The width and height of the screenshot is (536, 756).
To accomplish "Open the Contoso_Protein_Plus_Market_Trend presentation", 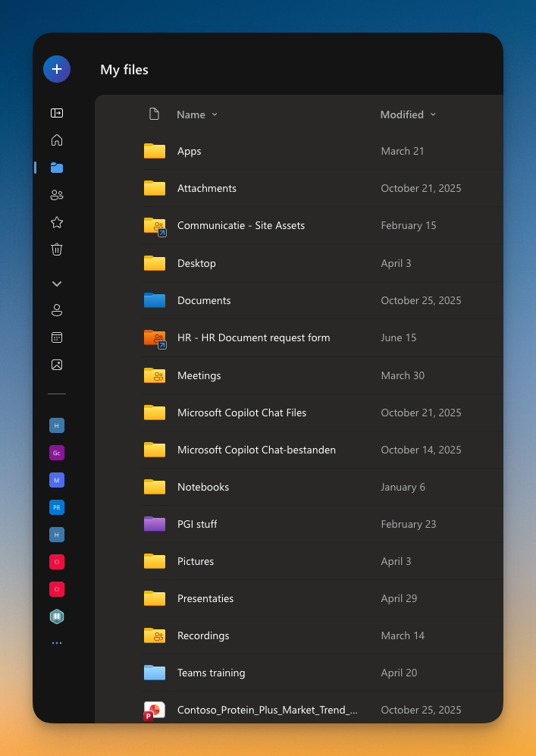I will 268,710.
